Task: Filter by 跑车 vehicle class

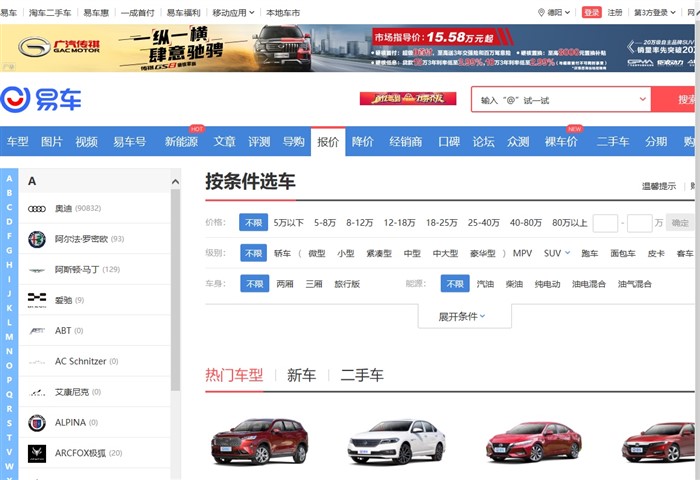Action: tap(589, 253)
